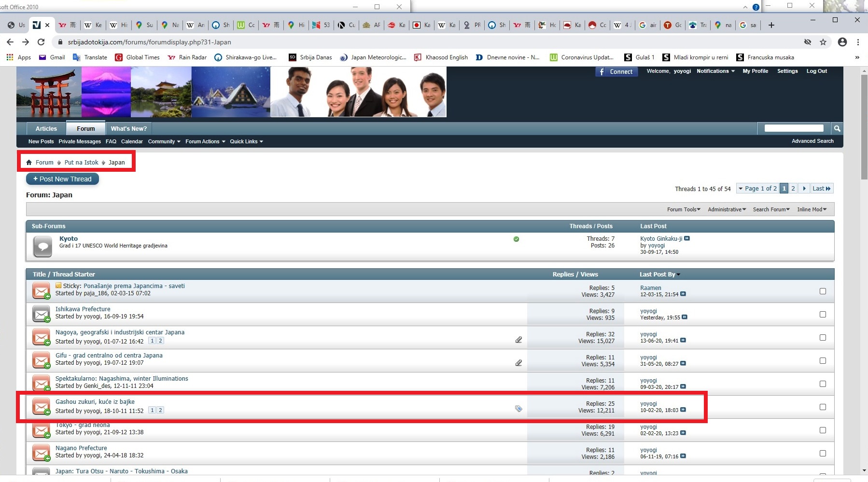The height and width of the screenshot is (482, 868).
Task: Tick checkbox for Tokyo grad neona thread
Action: click(823, 430)
